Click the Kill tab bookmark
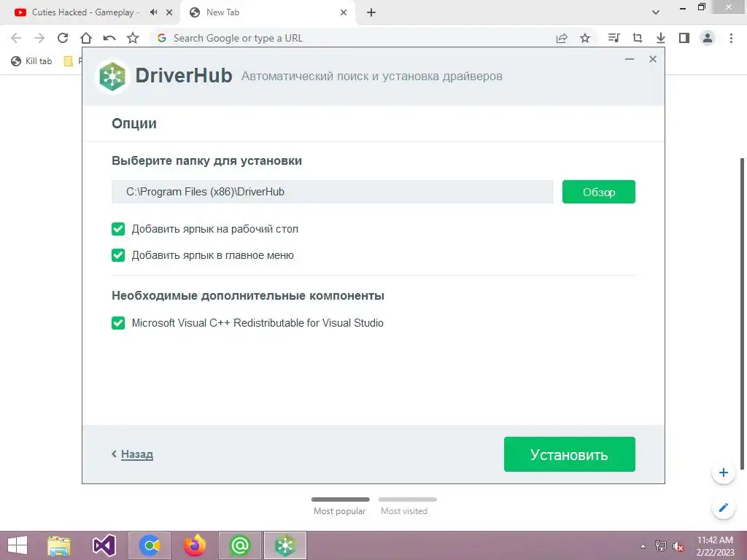Image resolution: width=747 pixels, height=560 pixels. [31, 61]
